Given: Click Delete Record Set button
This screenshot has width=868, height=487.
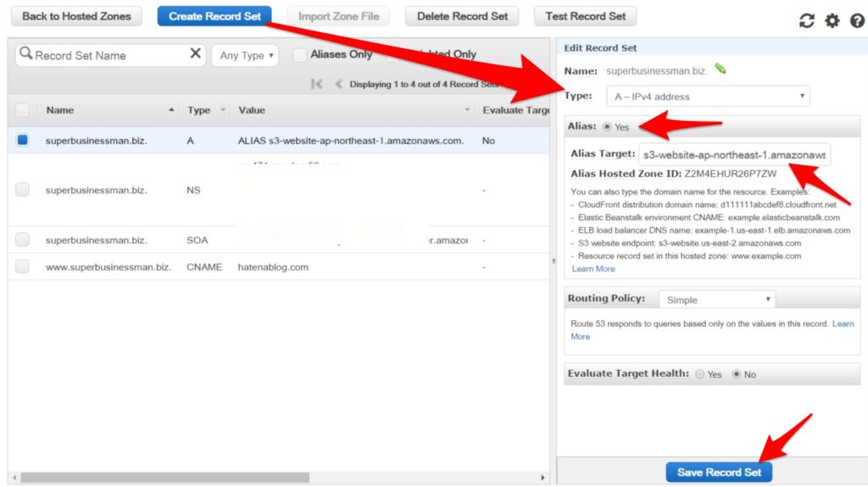Looking at the screenshot, I should [462, 16].
